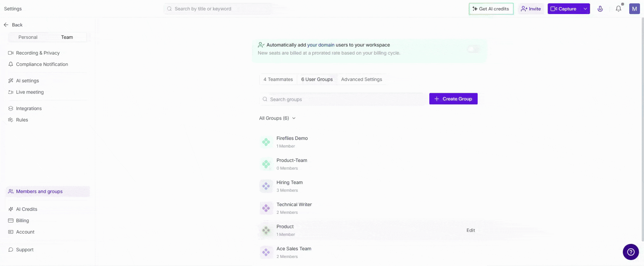Toggle automatic domain user adding switch
The image size is (644, 266).
coord(473,49)
